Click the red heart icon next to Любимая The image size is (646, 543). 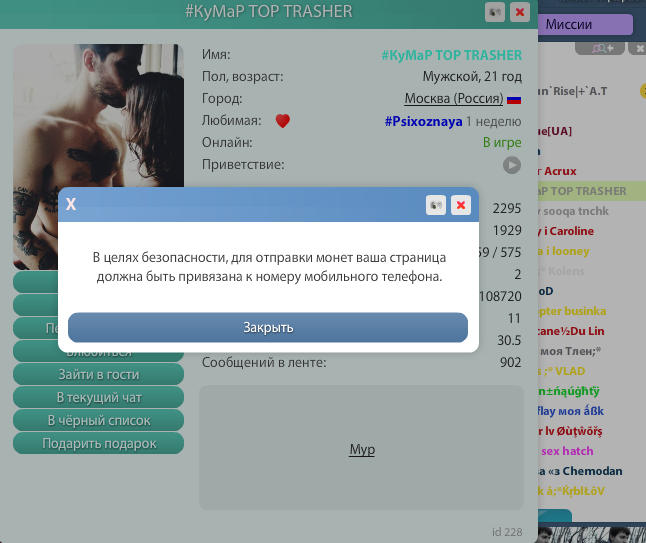click(283, 121)
